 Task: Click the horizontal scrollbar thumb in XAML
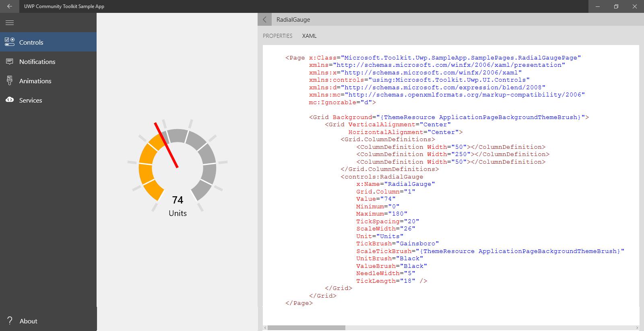(306, 328)
